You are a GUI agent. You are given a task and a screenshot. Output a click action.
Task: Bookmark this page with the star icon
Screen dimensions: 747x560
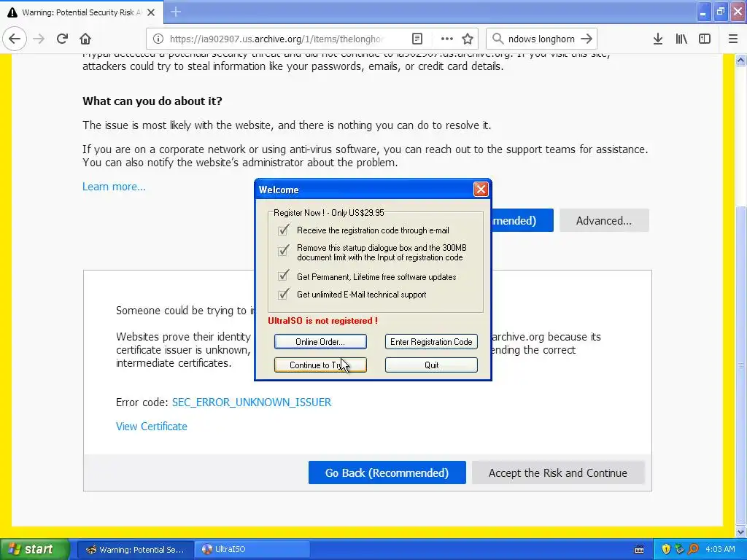coord(468,39)
